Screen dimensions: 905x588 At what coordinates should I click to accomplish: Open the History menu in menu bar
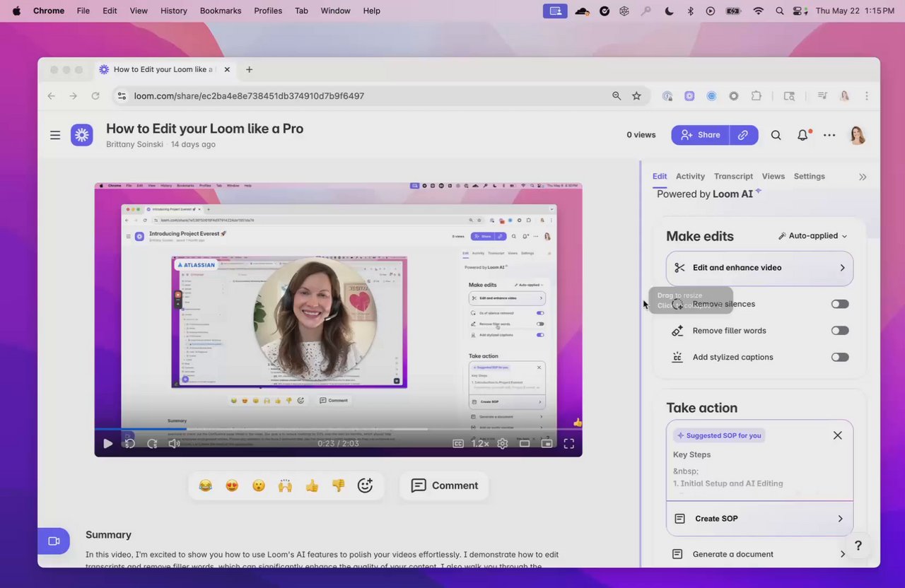tap(174, 11)
